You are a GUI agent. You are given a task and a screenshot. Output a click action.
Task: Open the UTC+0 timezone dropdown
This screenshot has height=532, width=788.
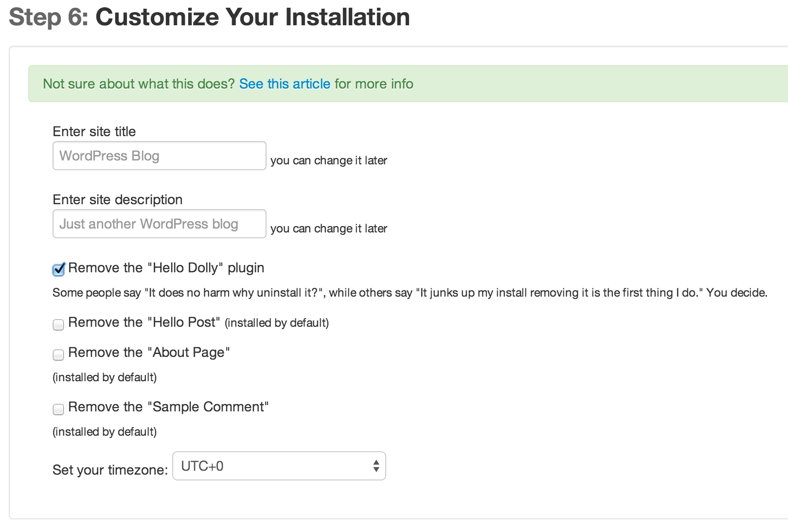279,466
